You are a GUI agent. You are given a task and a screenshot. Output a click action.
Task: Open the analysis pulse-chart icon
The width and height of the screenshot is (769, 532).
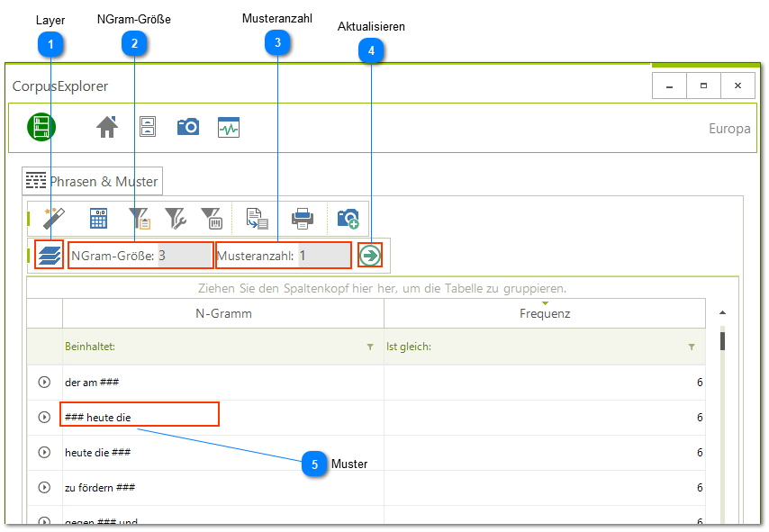pos(229,128)
